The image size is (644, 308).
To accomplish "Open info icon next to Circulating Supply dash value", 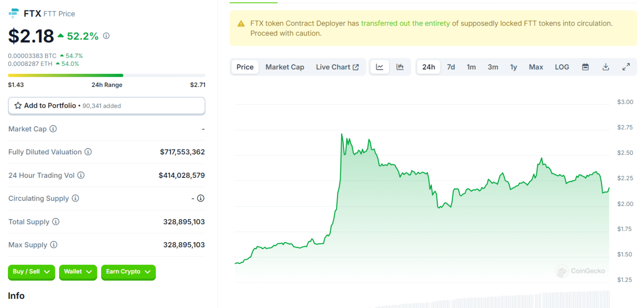I will pyautogui.click(x=201, y=198).
